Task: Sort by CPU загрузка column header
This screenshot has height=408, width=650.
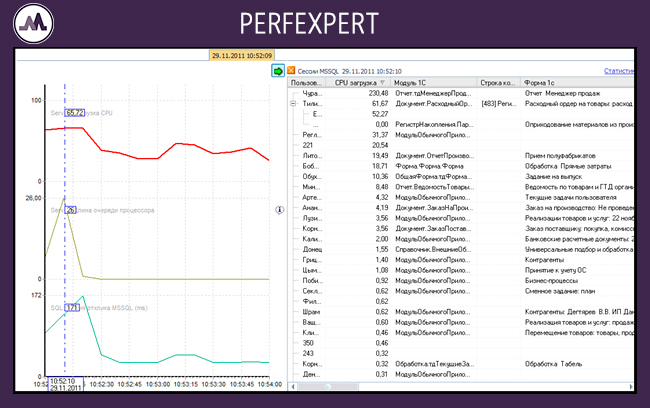Action: (x=359, y=83)
